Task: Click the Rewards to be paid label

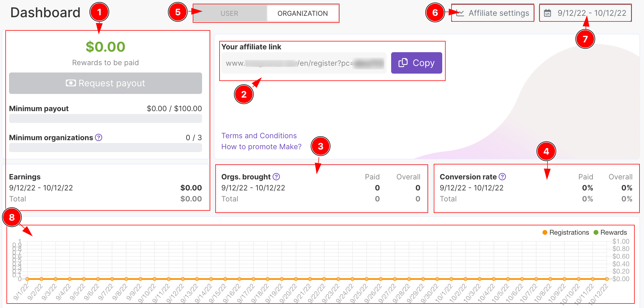Action: pos(106,63)
